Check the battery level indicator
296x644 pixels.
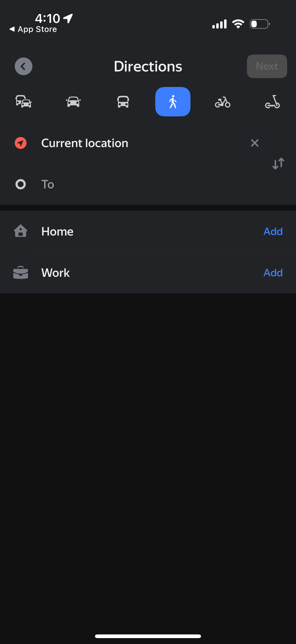tap(259, 24)
